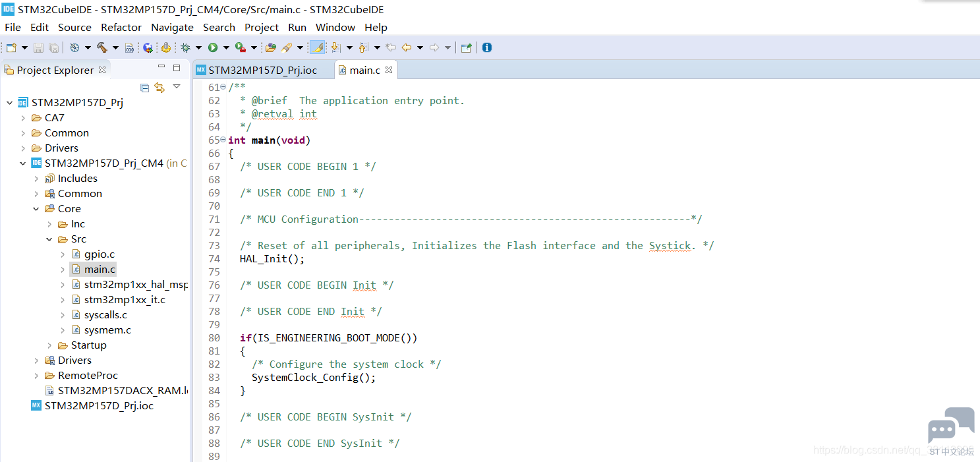Click the binary 010 file icon
The height and width of the screenshot is (462, 980).
(129, 47)
